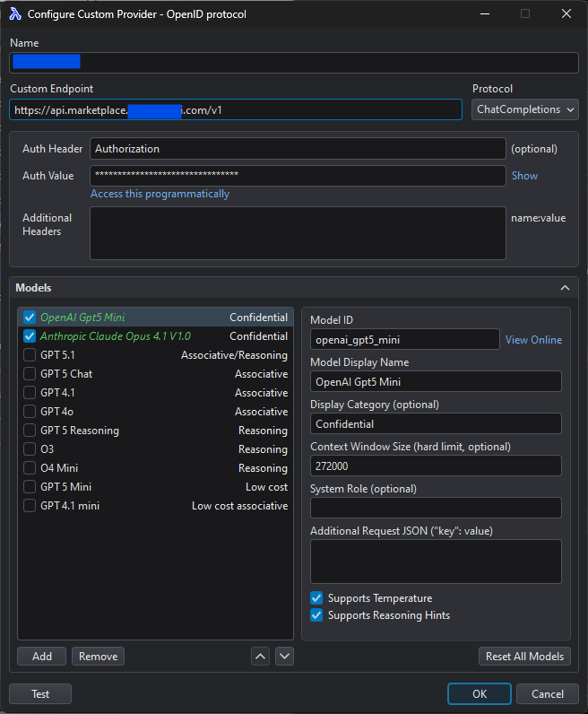Image resolution: width=588 pixels, height=714 pixels.
Task: Click the Associative/Reasoning category label
Action: click(x=234, y=354)
